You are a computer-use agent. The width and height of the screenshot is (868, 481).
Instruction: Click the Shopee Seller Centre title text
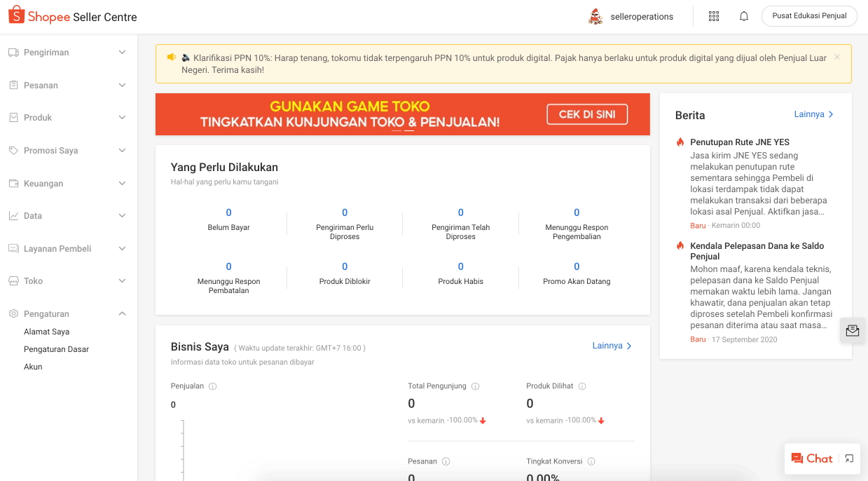click(x=83, y=17)
